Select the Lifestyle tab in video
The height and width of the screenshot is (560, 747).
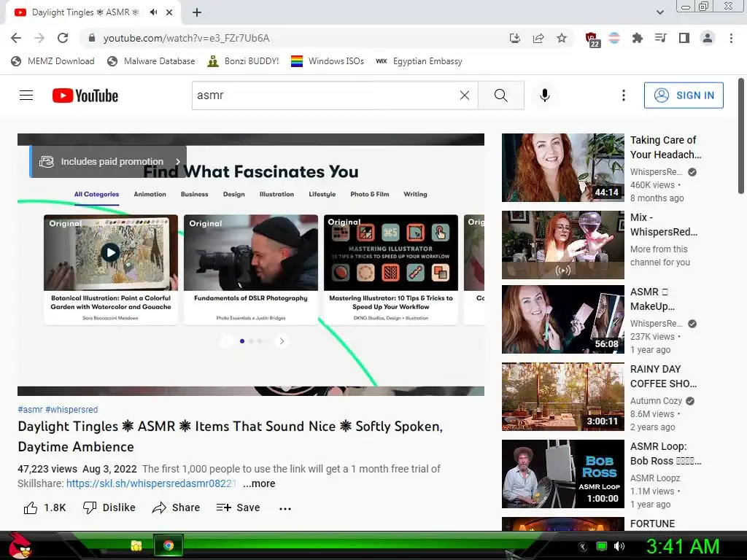tap(322, 194)
